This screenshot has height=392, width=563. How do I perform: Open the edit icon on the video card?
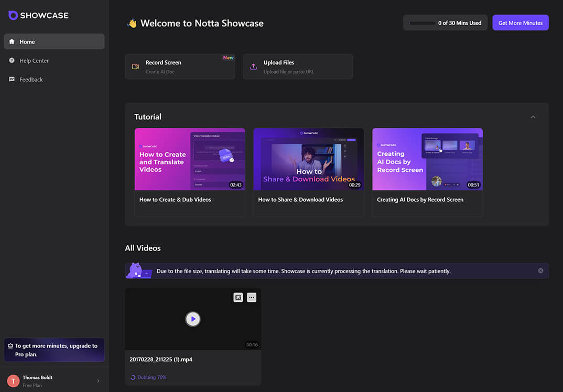tap(238, 297)
